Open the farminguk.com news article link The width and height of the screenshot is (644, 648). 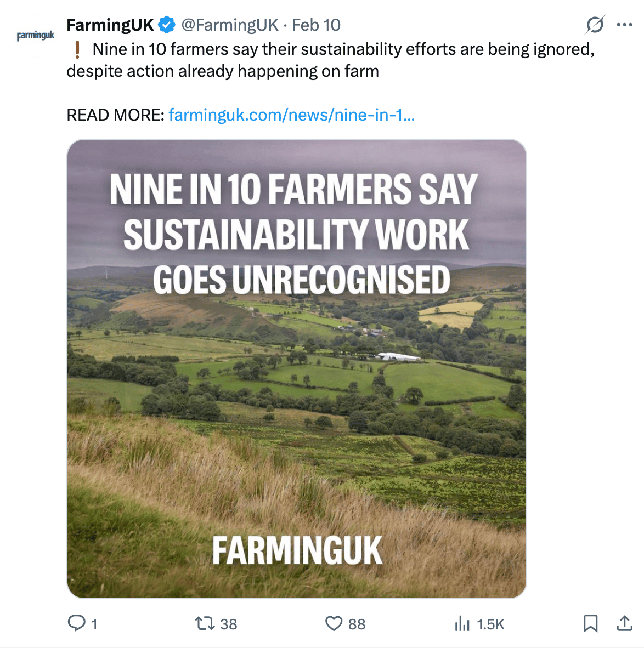click(291, 115)
